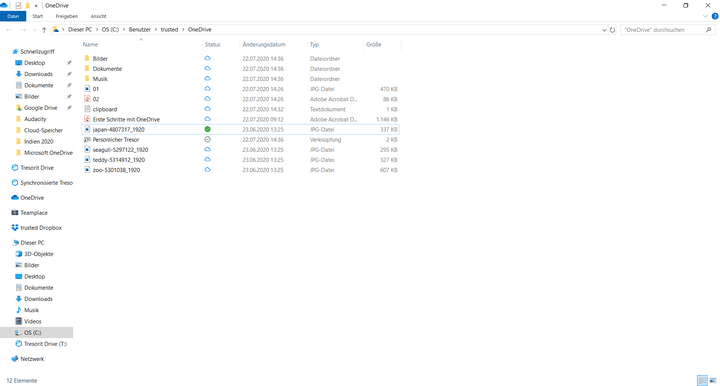720x386 pixels.
Task: Select the Bilder folder icon in file list
Action: point(87,58)
